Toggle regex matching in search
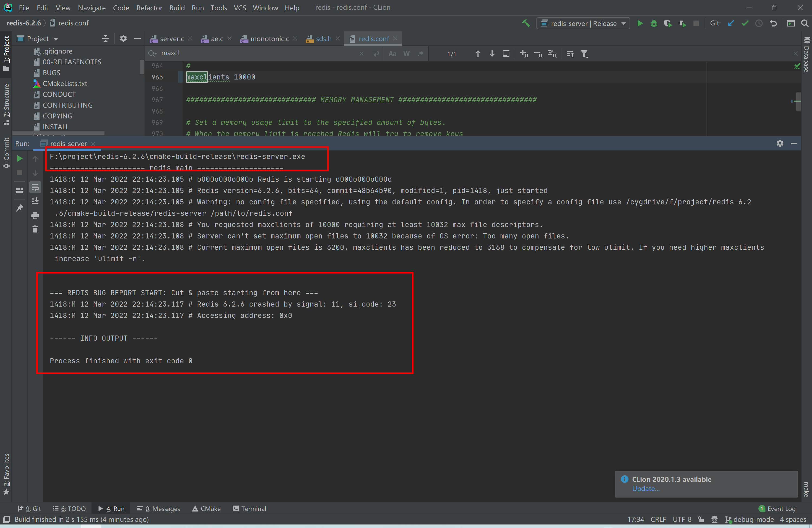812x528 pixels. tap(421, 54)
